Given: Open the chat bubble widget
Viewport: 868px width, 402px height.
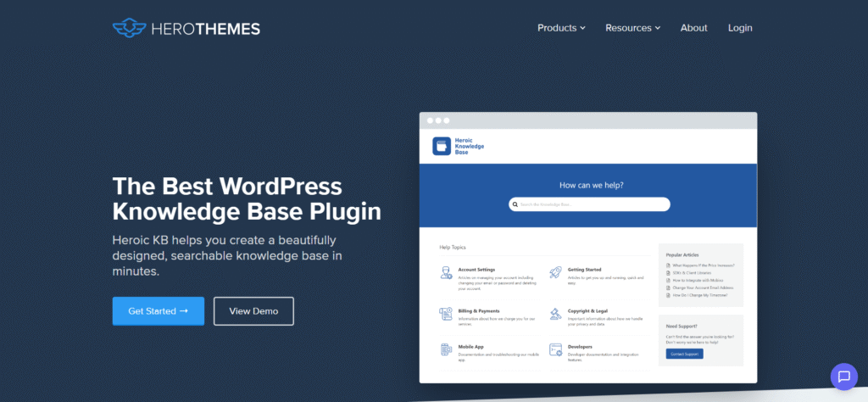Looking at the screenshot, I should (x=844, y=377).
